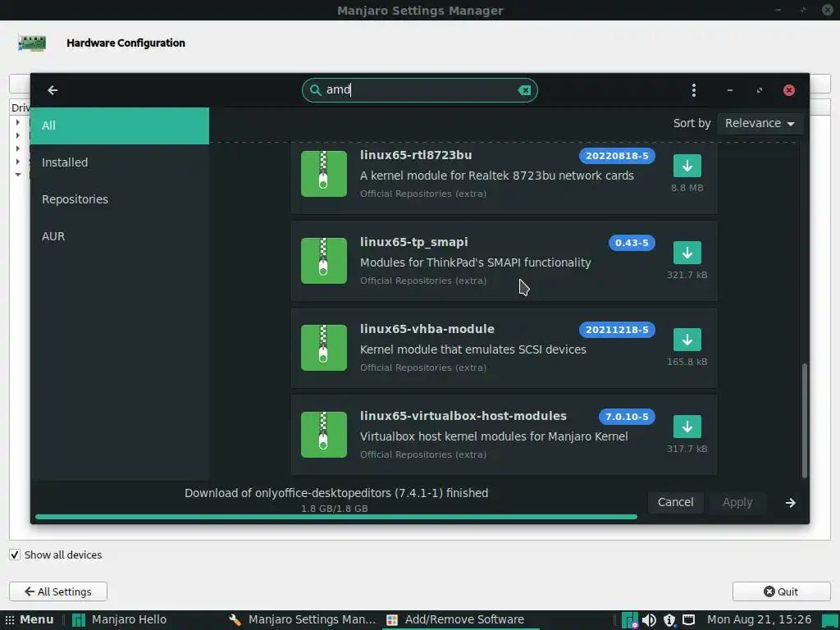Quit Manjaro Settings Manager
The image size is (840, 630).
click(781, 591)
